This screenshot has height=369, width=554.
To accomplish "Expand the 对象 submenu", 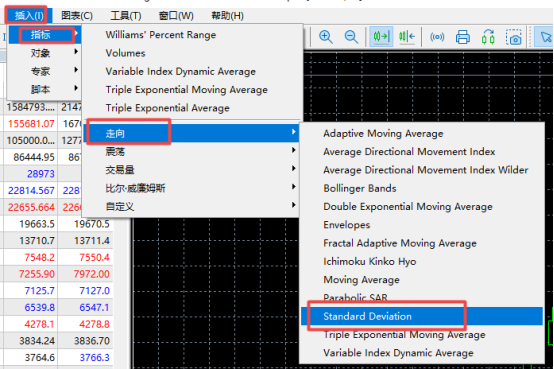I will click(x=45, y=53).
